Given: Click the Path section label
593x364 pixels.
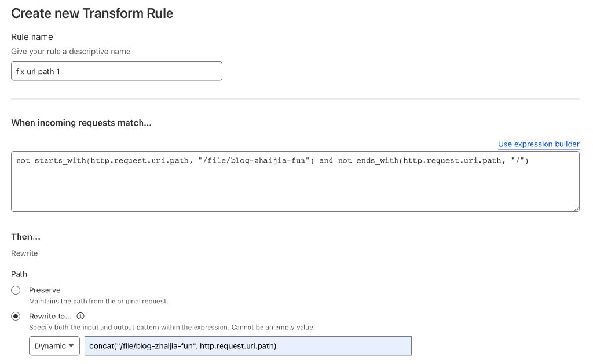Looking at the screenshot, I should (19, 274).
